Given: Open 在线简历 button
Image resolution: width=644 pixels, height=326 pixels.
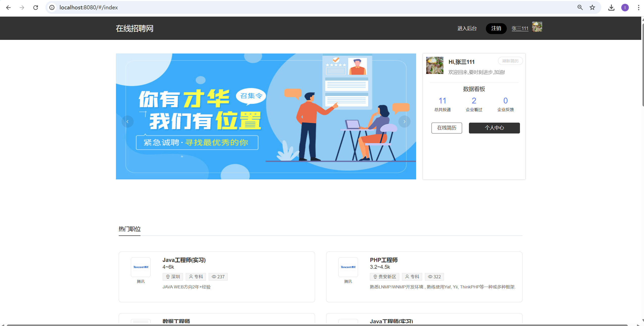Looking at the screenshot, I should click(446, 128).
